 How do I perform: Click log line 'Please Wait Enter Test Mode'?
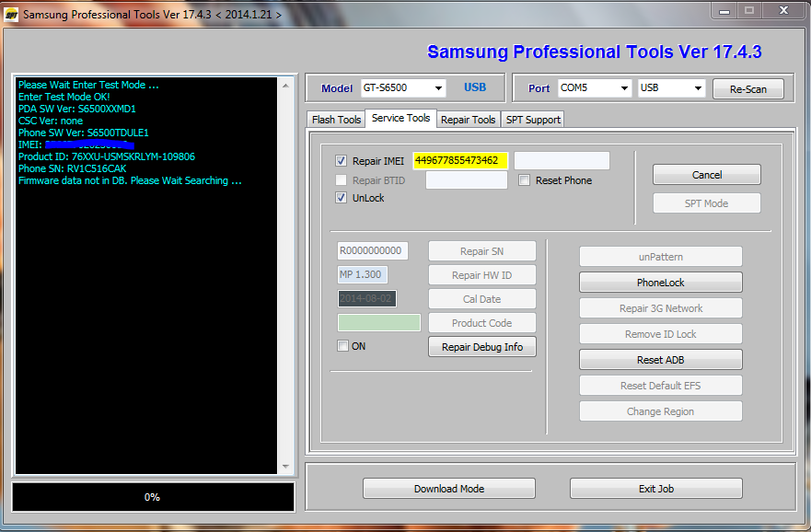pyautogui.click(x=88, y=85)
